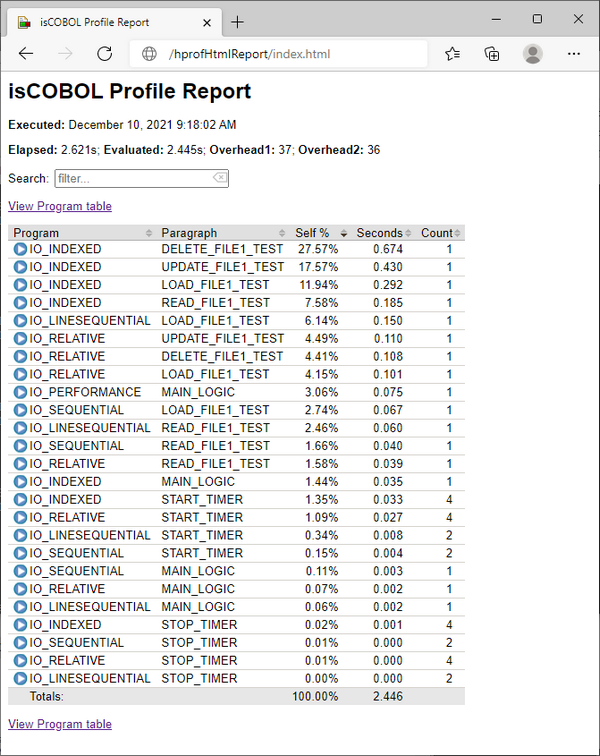Click the IO_INDEXED LOAD_FILE1_TEST 11.94% value
Viewport: 600px width, 756px height.
319,285
